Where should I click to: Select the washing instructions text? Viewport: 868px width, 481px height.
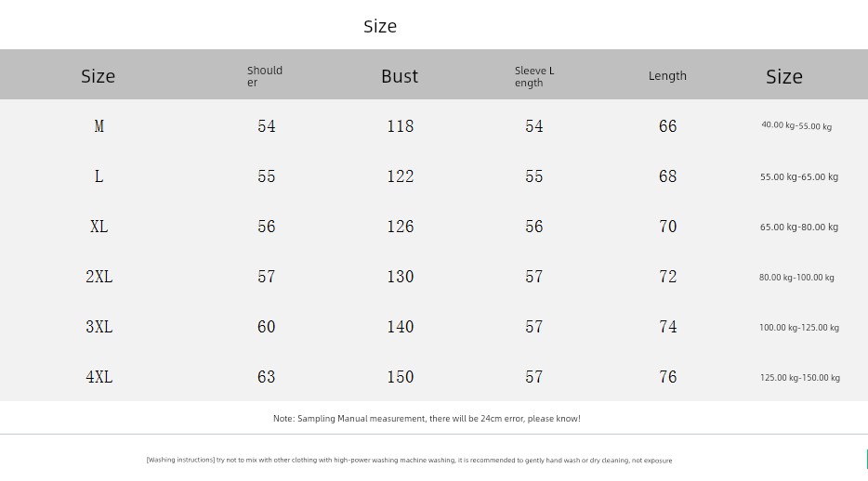409,460
